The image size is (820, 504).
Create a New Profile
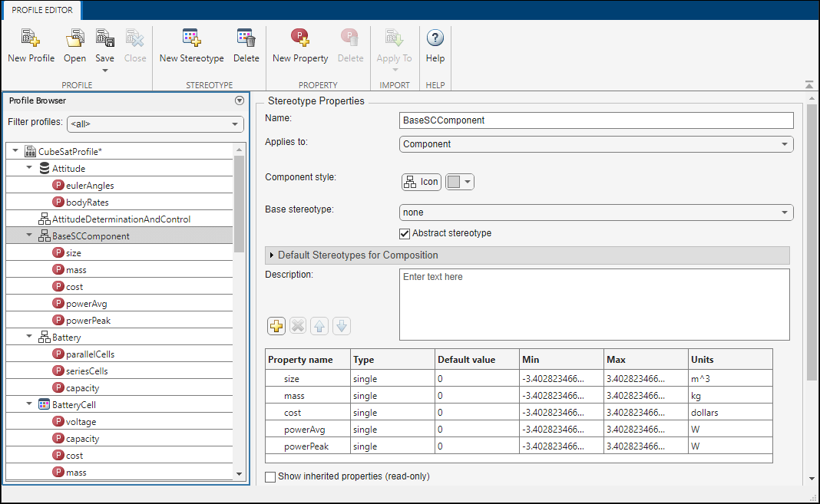[30, 44]
